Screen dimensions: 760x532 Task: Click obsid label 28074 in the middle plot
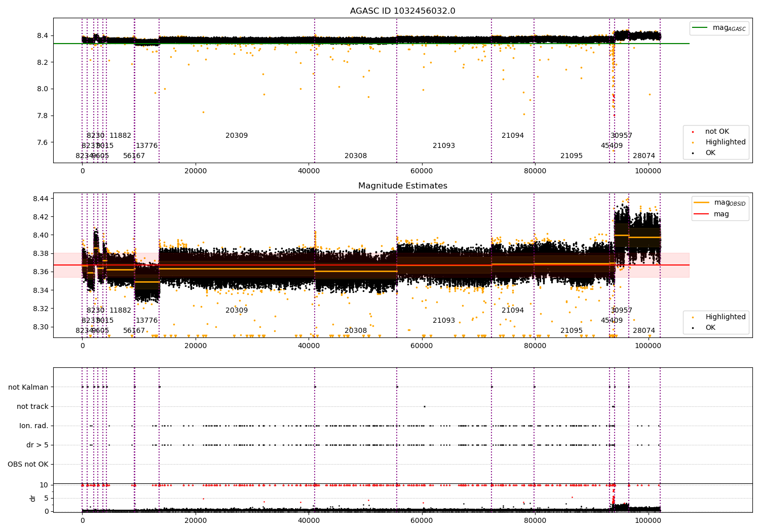tap(644, 331)
